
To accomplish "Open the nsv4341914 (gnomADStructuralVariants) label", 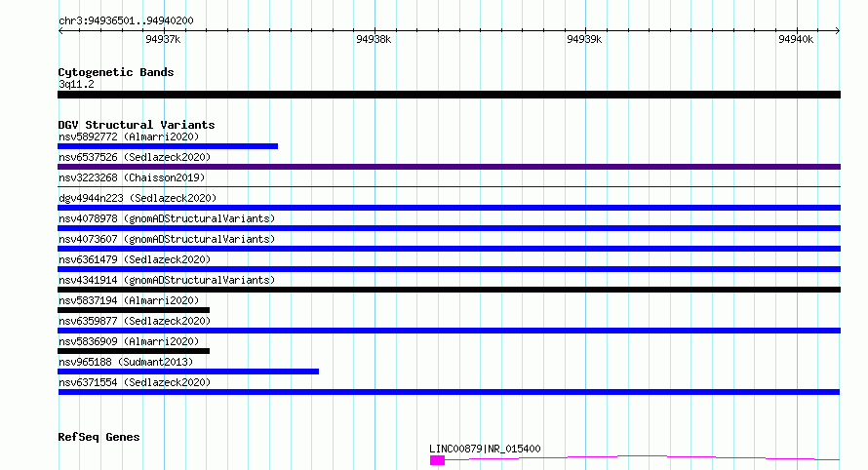I will tap(167, 280).
